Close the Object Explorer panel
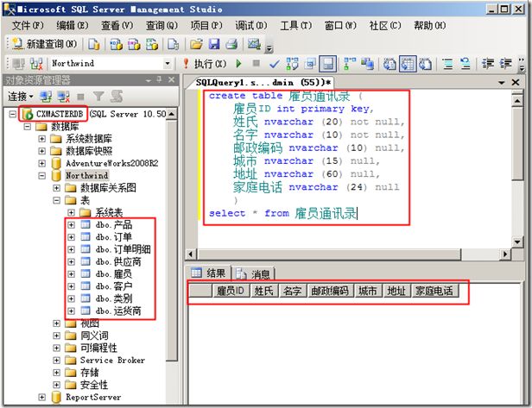This screenshot has width=532, height=408. pyautogui.click(x=171, y=79)
